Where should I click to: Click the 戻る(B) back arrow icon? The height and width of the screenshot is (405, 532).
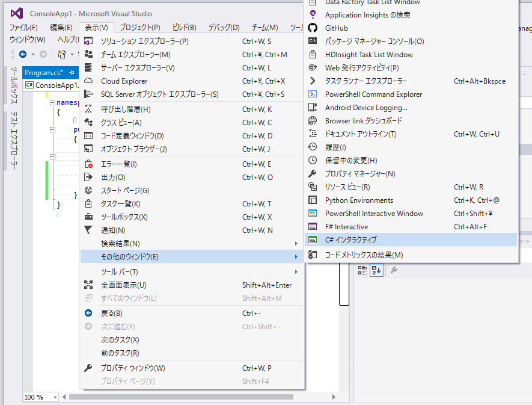tap(88, 313)
